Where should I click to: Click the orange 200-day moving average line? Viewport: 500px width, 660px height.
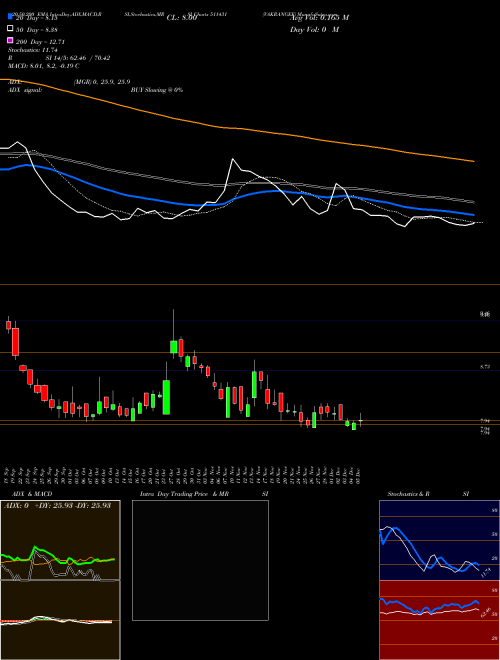(x=236, y=128)
